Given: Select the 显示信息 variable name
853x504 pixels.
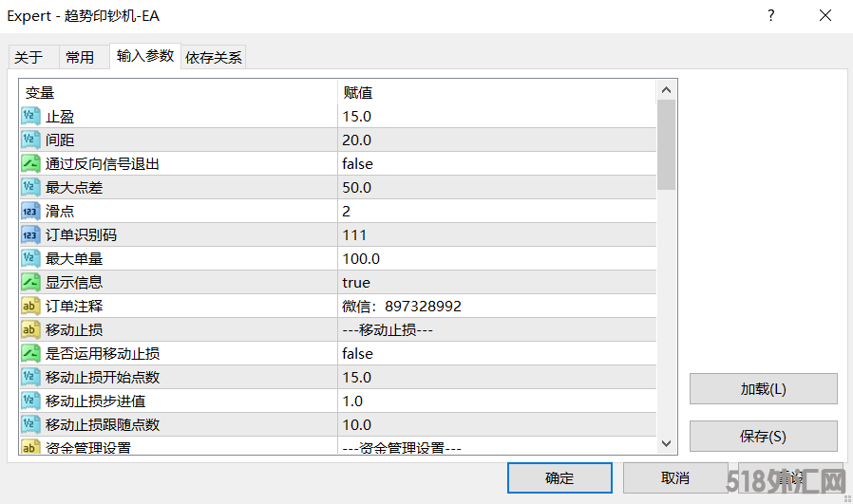Looking at the screenshot, I should 74,282.
